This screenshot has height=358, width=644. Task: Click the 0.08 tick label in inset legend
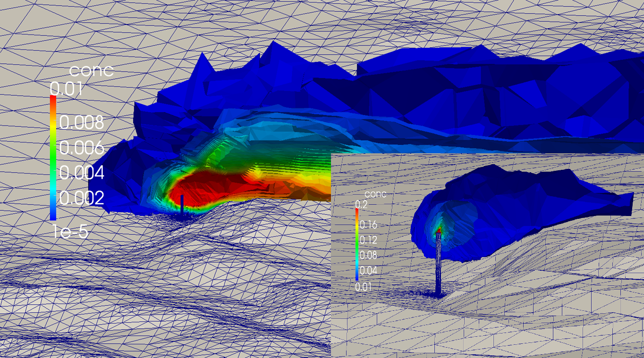[x=368, y=256]
